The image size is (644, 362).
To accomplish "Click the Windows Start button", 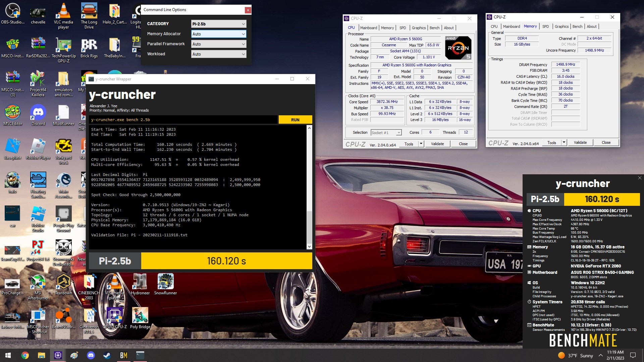I will [x=8, y=355].
